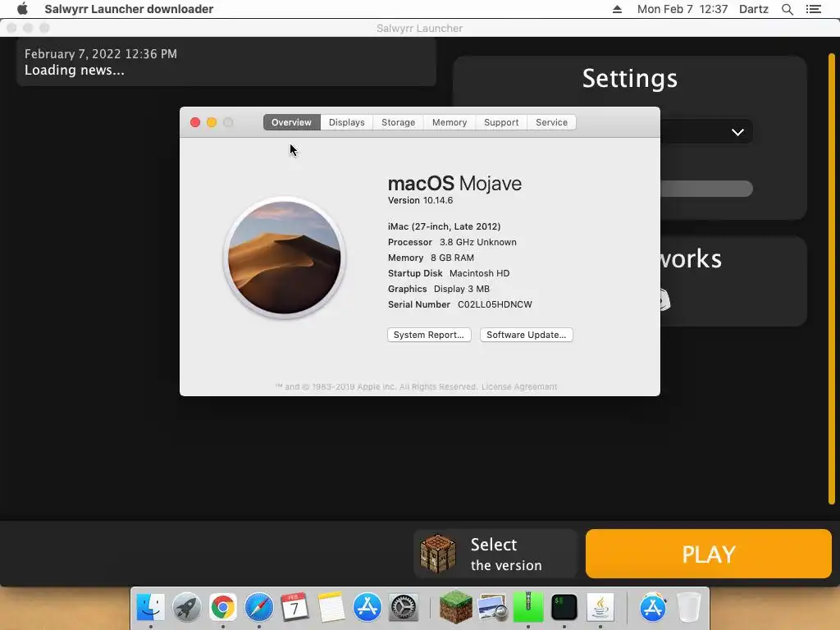Click Memory 8 GB RAM text
The image size is (840, 630).
click(431, 258)
